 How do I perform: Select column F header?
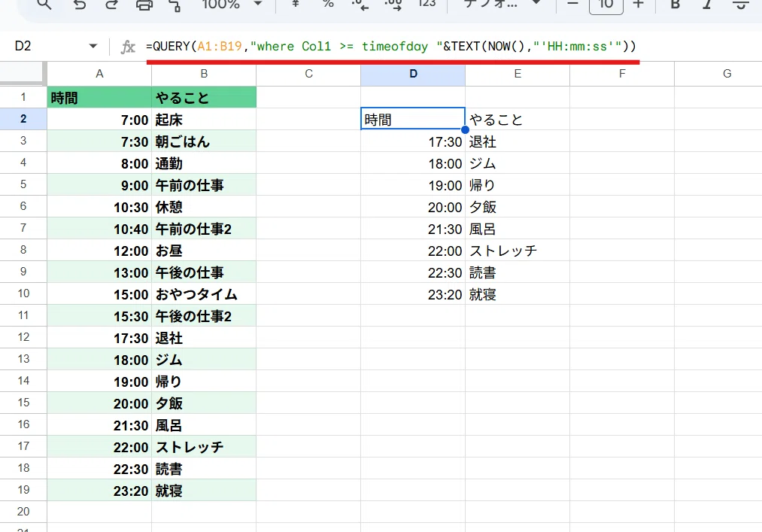622,74
